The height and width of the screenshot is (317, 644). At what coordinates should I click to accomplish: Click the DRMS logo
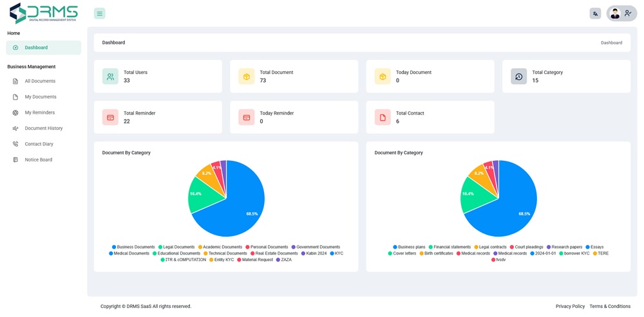pyautogui.click(x=43, y=13)
